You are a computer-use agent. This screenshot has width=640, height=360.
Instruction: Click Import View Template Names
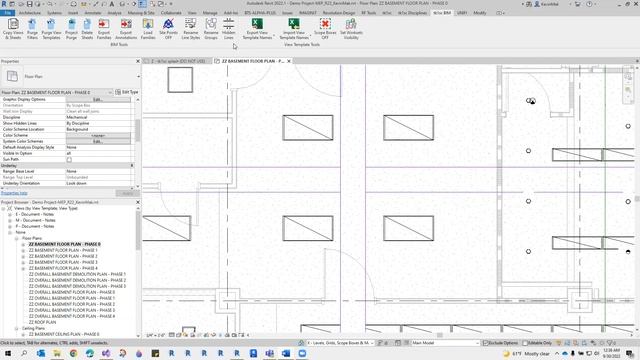(x=294, y=29)
